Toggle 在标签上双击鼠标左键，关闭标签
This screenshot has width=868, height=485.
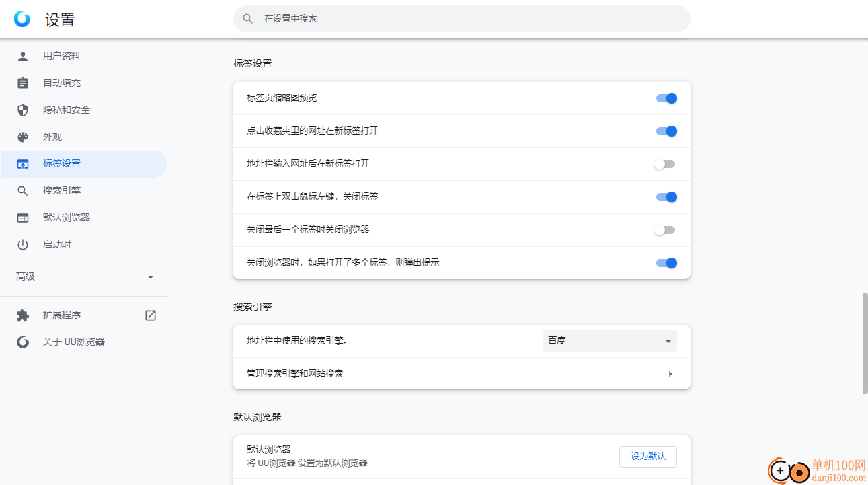[666, 197]
